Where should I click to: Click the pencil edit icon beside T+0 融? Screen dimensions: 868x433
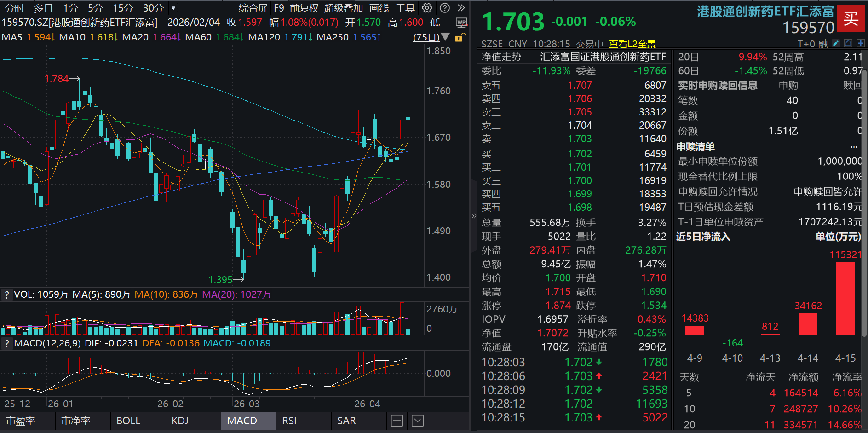point(835,44)
